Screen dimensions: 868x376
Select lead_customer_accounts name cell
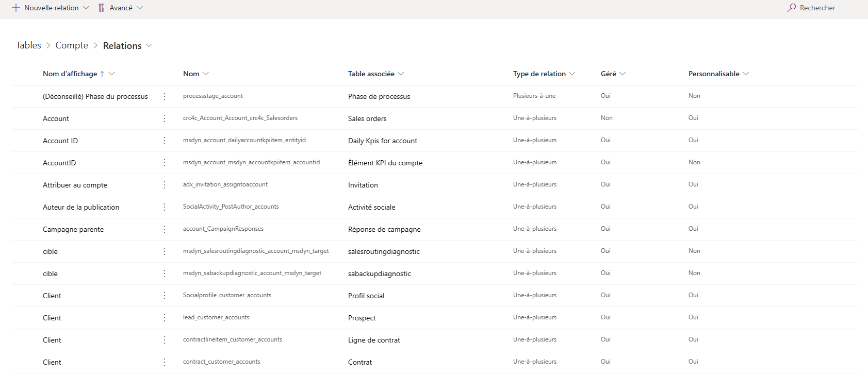click(x=216, y=317)
